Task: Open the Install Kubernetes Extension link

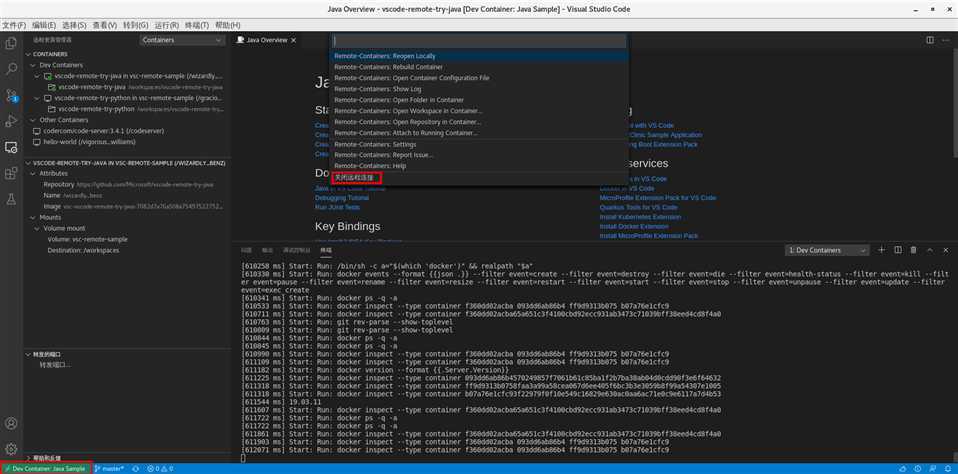Action: click(x=640, y=217)
